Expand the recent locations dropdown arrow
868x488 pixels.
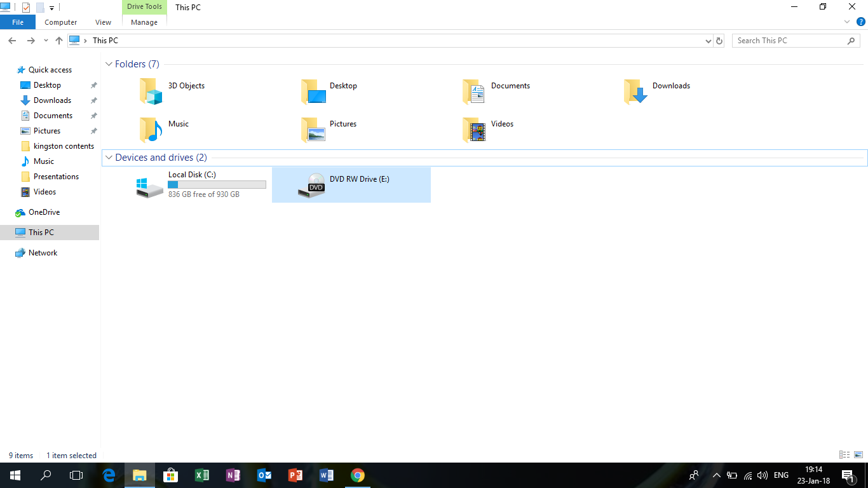[46, 41]
